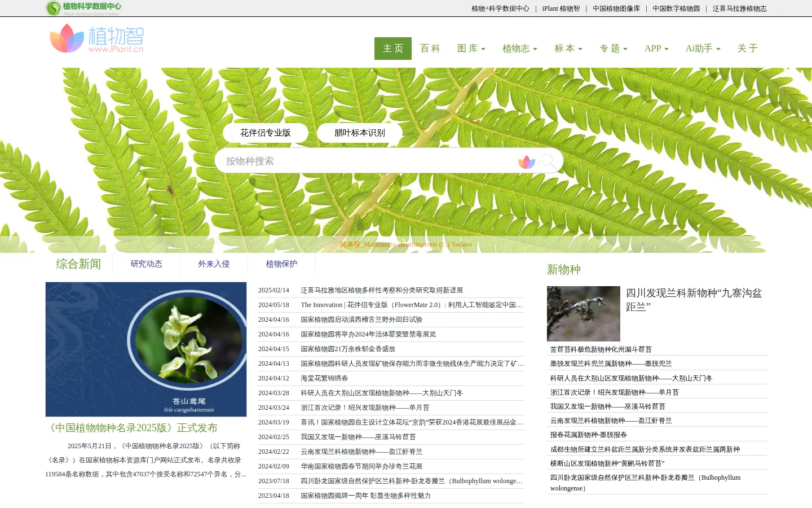Open 2024/02/22 盈江虾脊兰 news item

click(361, 452)
